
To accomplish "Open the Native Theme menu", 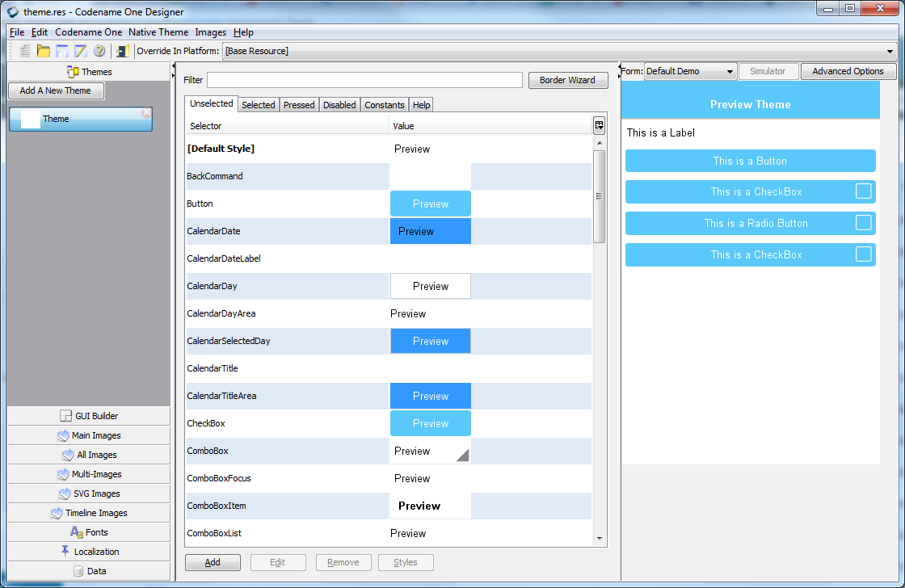I will point(158,32).
